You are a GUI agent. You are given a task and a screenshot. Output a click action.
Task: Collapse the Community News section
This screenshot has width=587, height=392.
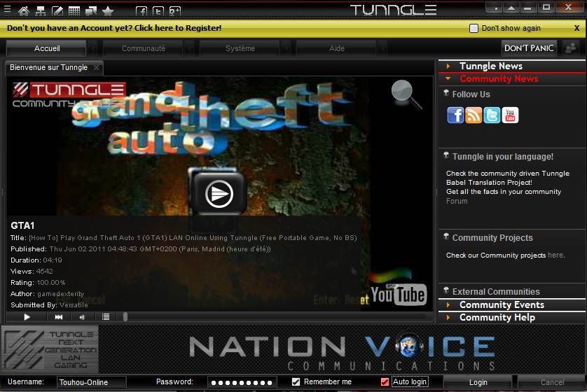tap(511, 78)
